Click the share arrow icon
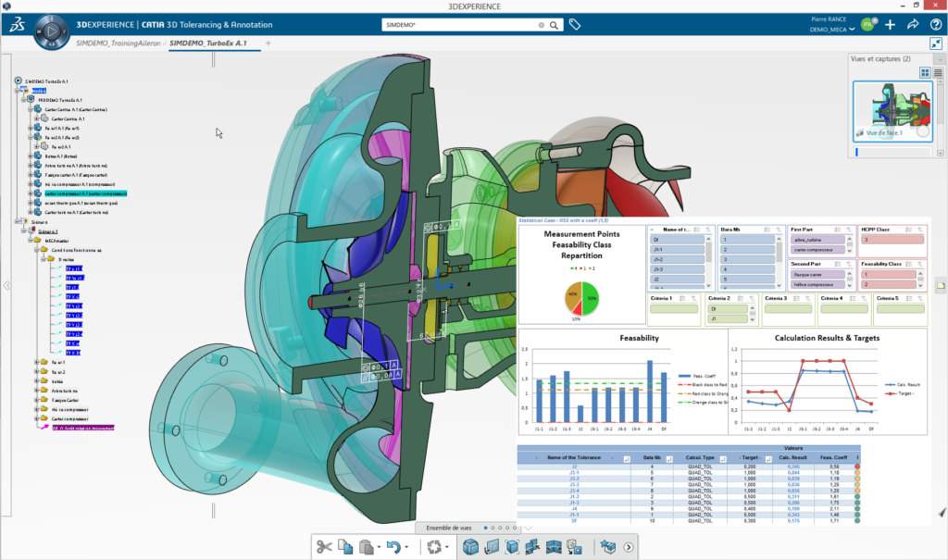Image resolution: width=948 pixels, height=560 pixels. pos(913,25)
